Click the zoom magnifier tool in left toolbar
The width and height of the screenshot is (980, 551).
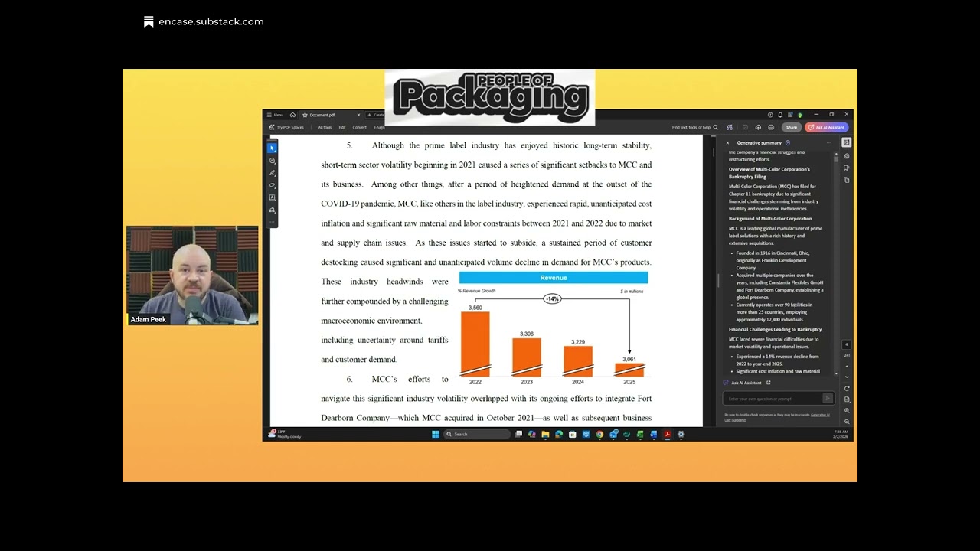(272, 161)
